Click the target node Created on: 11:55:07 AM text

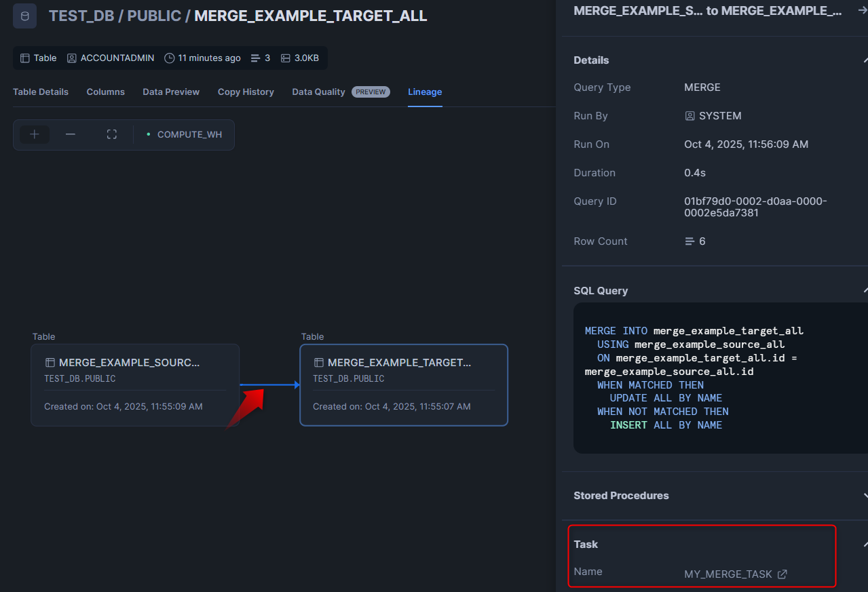coord(392,407)
